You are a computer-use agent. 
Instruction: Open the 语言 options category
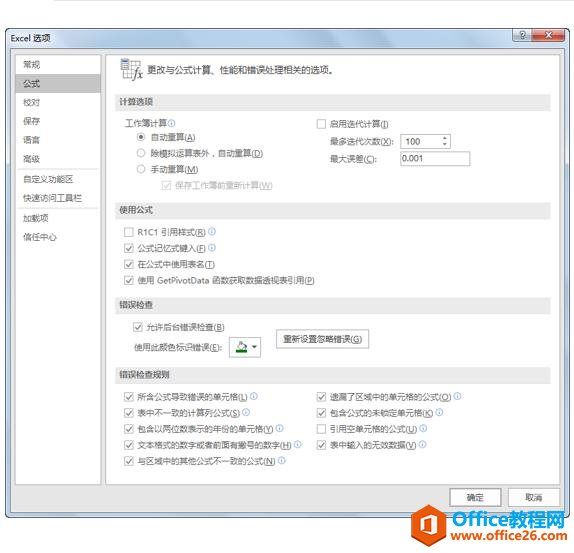(58, 140)
